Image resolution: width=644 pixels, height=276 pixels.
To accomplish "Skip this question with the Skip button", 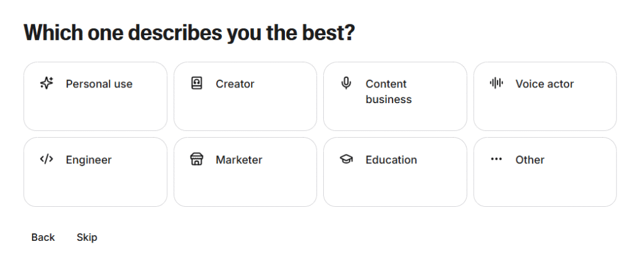I will coord(87,237).
